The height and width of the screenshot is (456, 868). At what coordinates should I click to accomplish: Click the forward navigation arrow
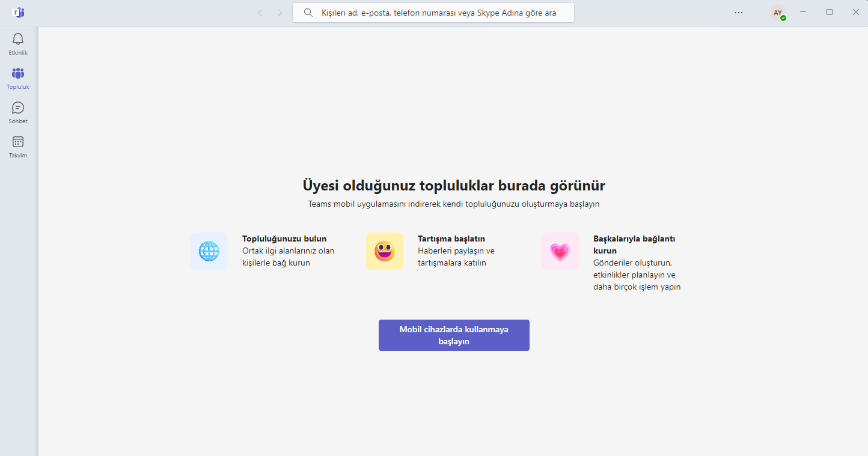280,12
